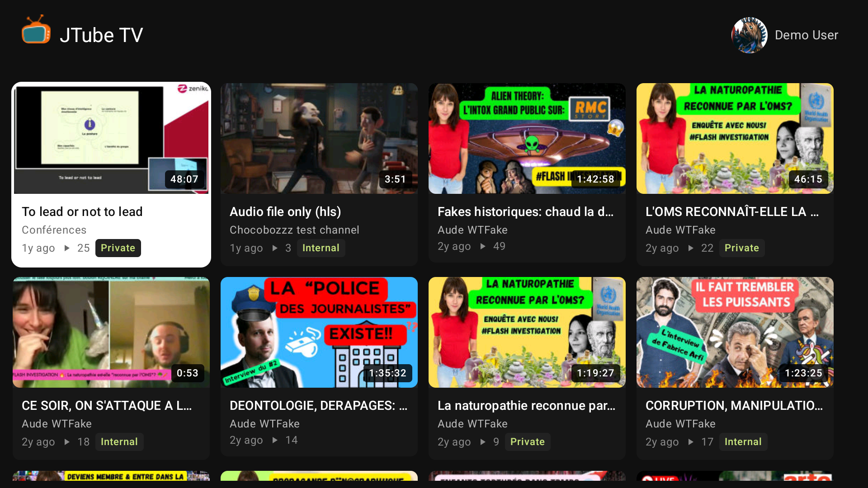Select title 'To lead or not to lead'

coord(82,212)
